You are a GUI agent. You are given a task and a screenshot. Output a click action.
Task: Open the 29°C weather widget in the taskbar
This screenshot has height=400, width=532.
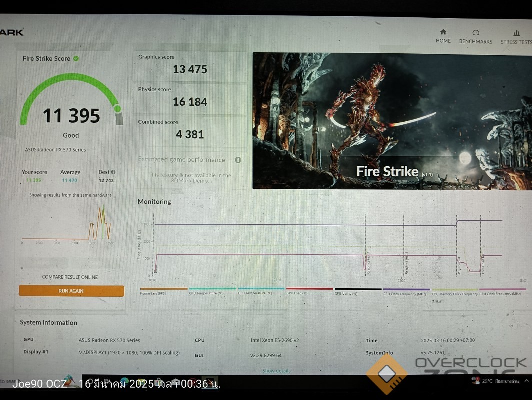(495, 381)
